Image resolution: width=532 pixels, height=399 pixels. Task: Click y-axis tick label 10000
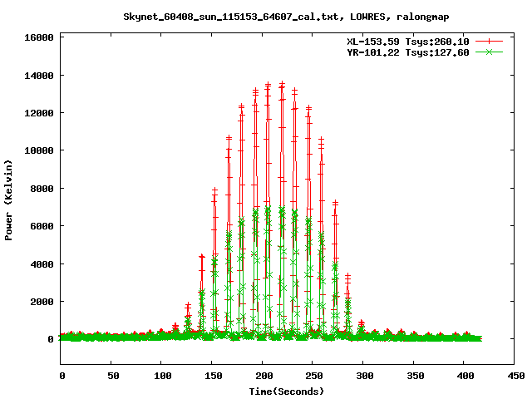39,150
